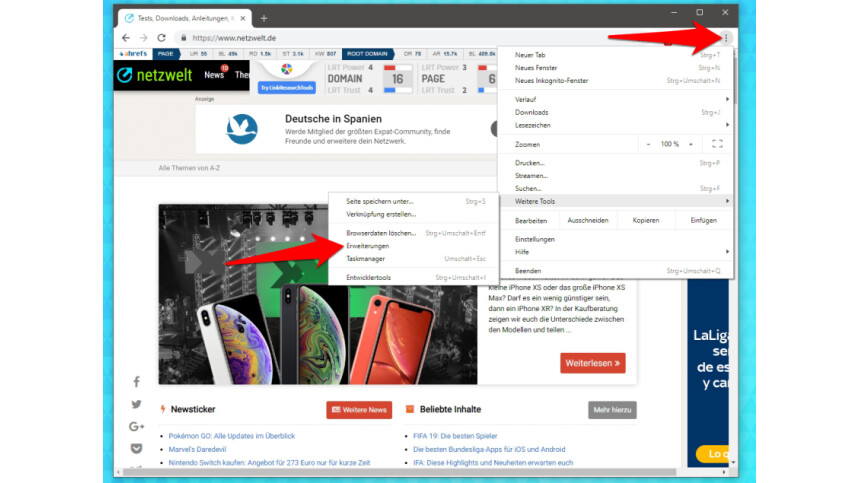Open FIFA 19: Die besten Spieler link
This screenshot has height=483, width=858.
pos(455,436)
